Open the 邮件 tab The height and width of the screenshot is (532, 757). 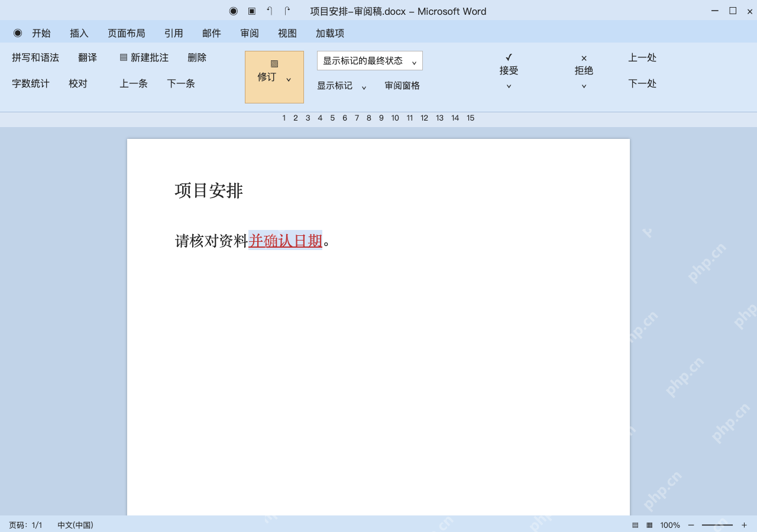click(x=212, y=33)
